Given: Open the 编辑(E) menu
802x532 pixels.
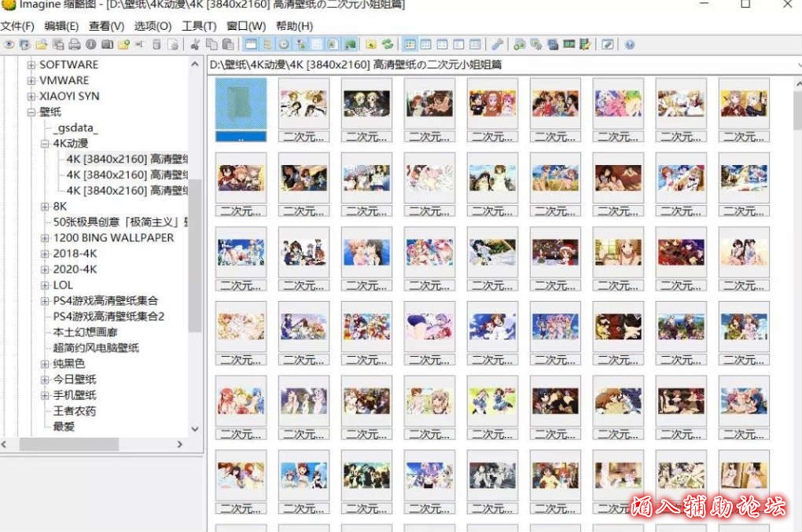Looking at the screenshot, I should click(x=61, y=26).
